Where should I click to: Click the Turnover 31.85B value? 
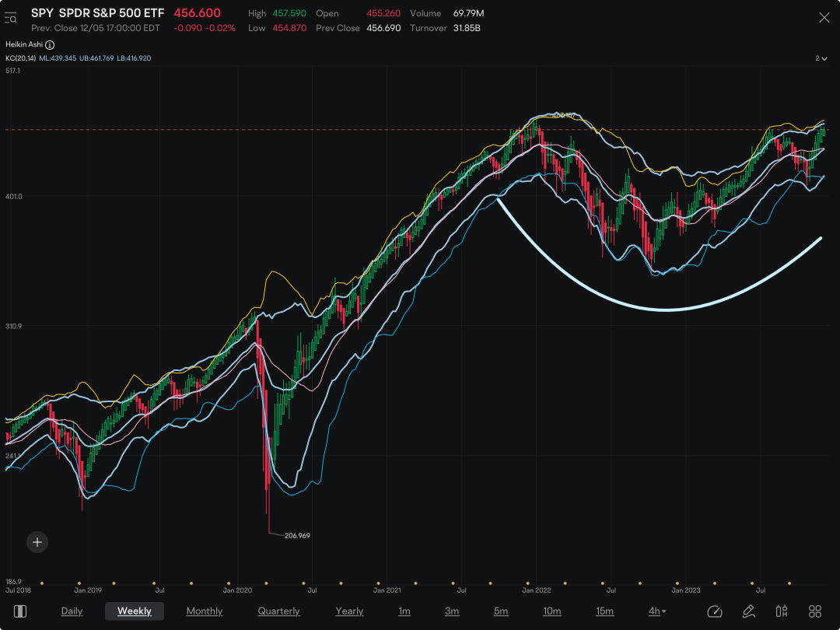pos(467,28)
